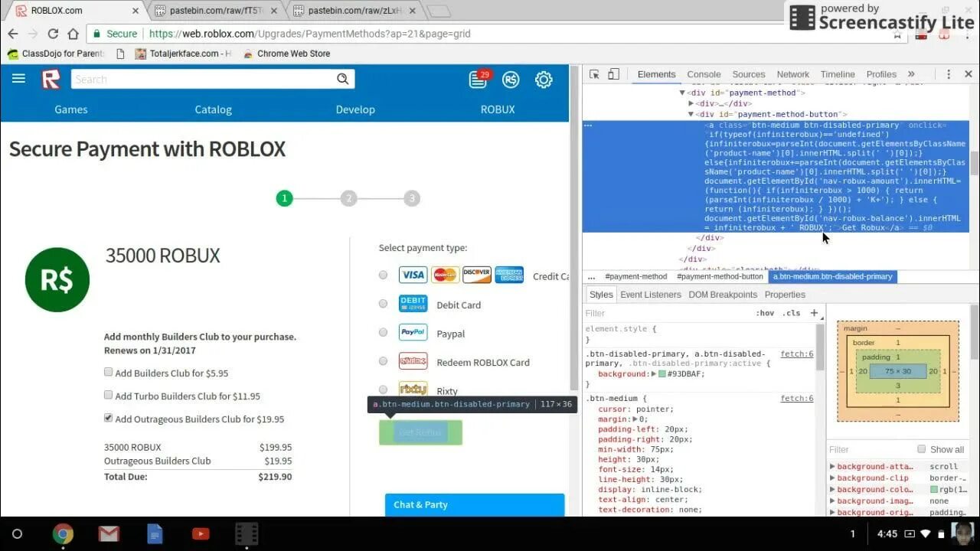Open the ClassDojo for Parents bookmark
Image resolution: width=980 pixels, height=551 pixels.
[x=57, y=54]
